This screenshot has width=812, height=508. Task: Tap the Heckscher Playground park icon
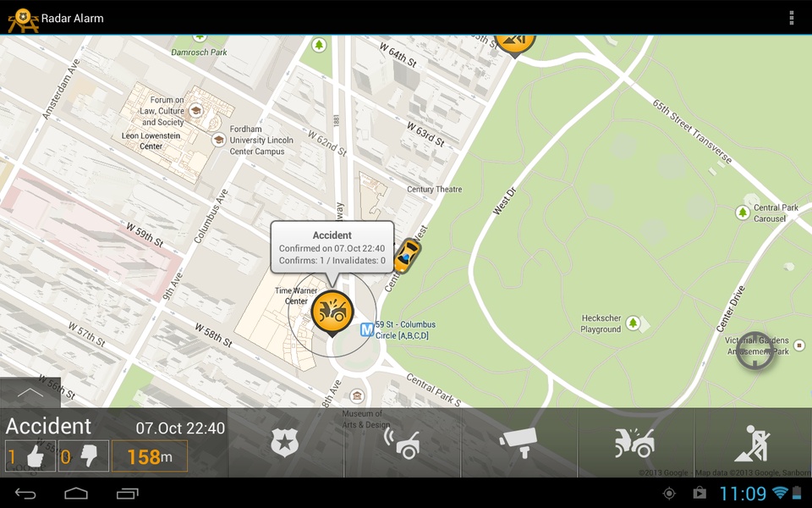click(633, 323)
